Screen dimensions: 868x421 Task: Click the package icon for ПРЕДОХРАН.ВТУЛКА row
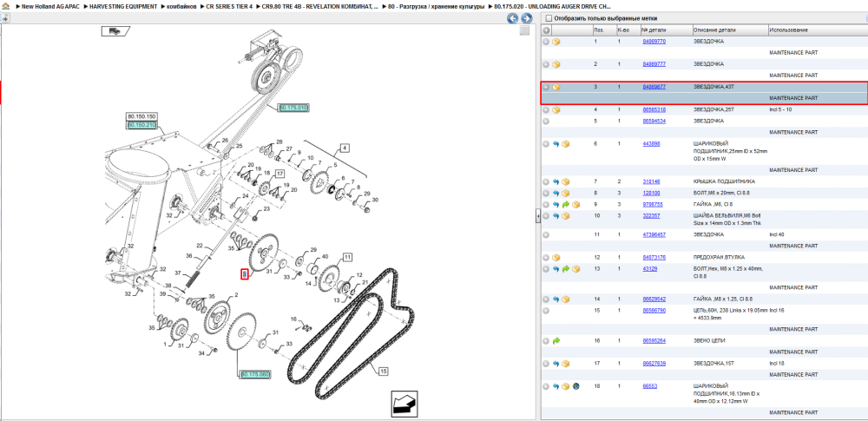click(x=556, y=258)
